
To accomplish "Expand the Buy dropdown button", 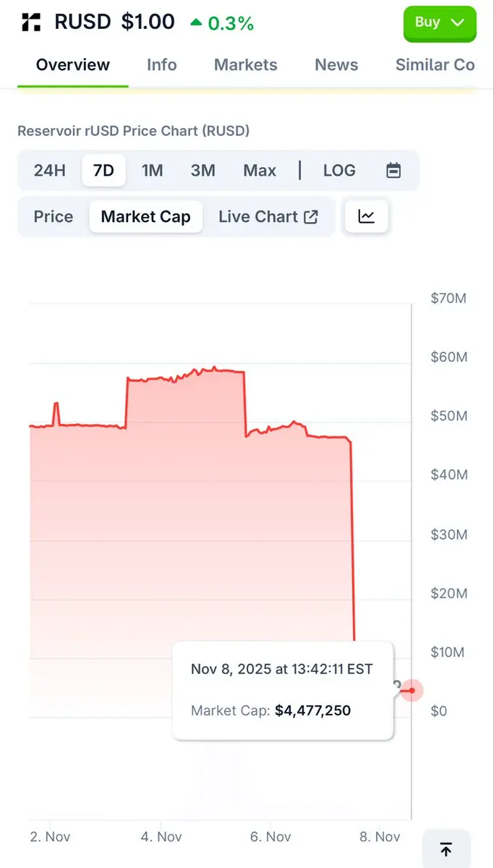I will [x=439, y=22].
